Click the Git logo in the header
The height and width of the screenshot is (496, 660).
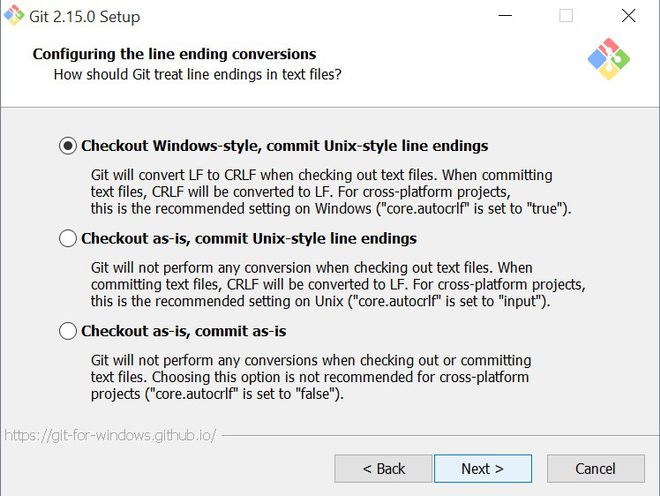pos(609,60)
